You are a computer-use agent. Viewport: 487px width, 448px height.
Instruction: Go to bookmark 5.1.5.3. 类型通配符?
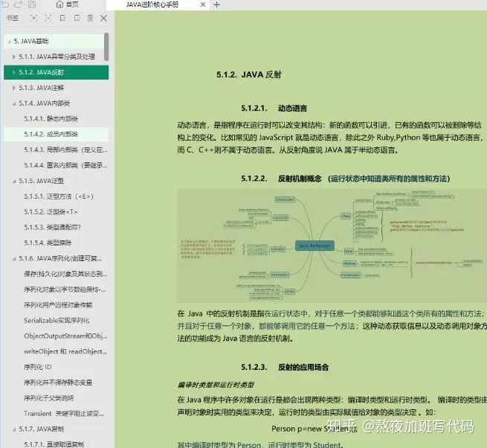(x=53, y=227)
